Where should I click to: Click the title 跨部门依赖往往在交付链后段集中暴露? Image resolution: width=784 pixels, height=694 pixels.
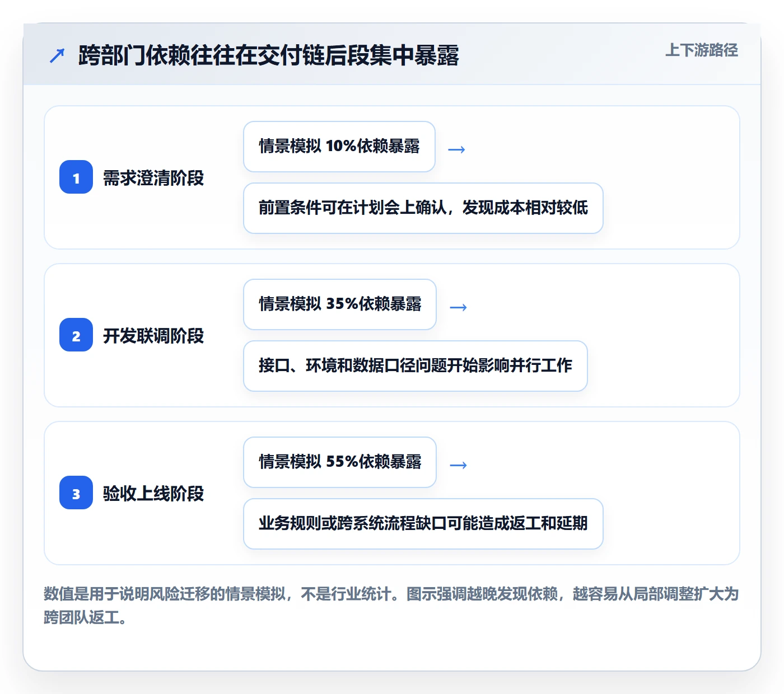269,55
